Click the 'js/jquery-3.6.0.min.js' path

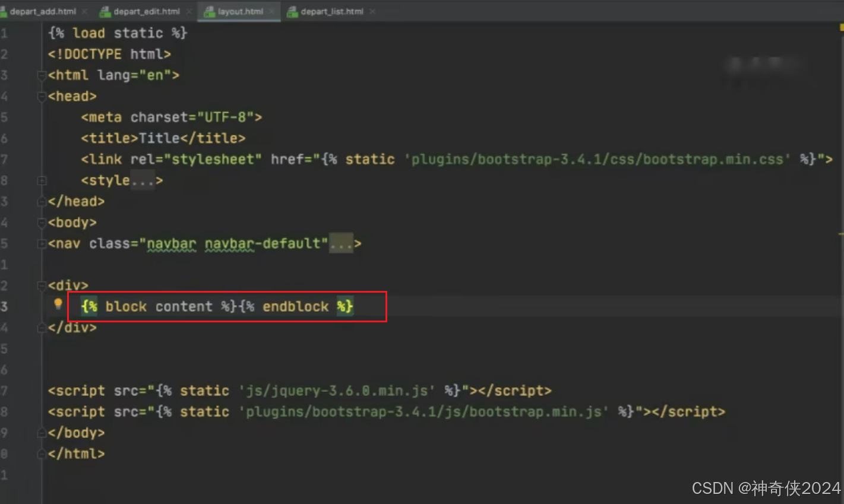(x=337, y=391)
